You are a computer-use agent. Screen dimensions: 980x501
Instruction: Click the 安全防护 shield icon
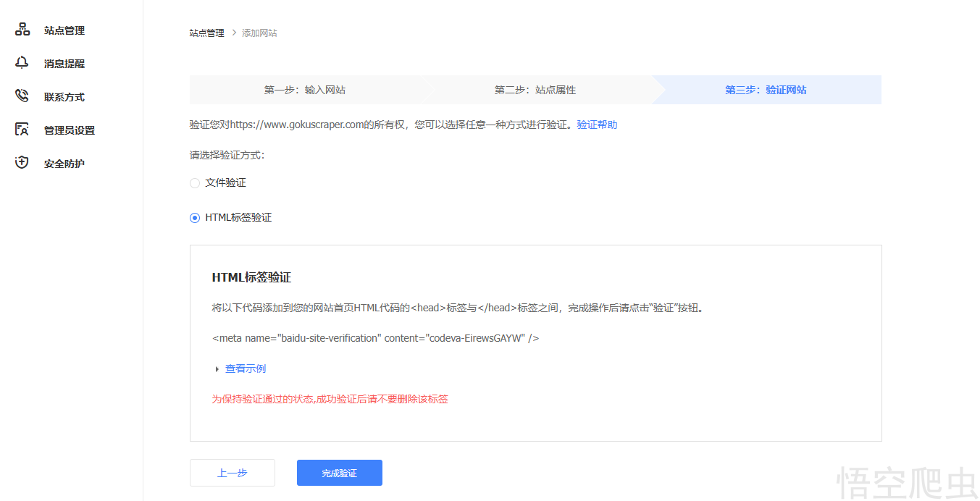(22, 162)
